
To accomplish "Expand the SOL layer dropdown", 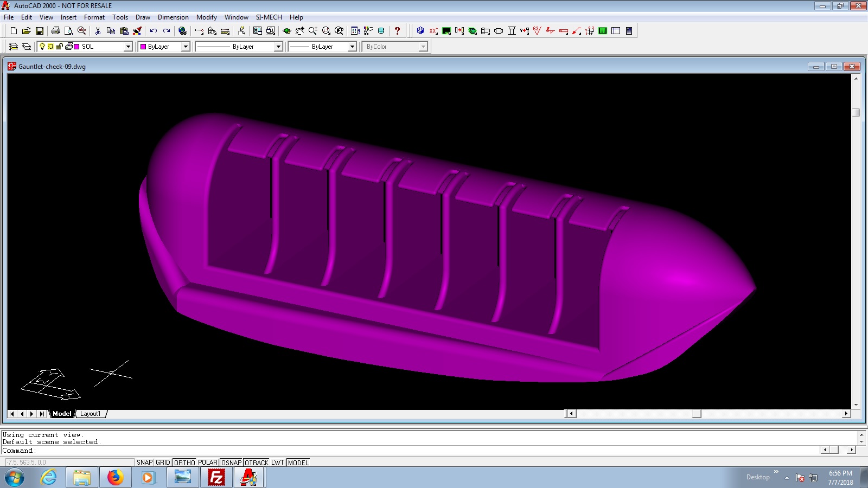I will 129,47.
